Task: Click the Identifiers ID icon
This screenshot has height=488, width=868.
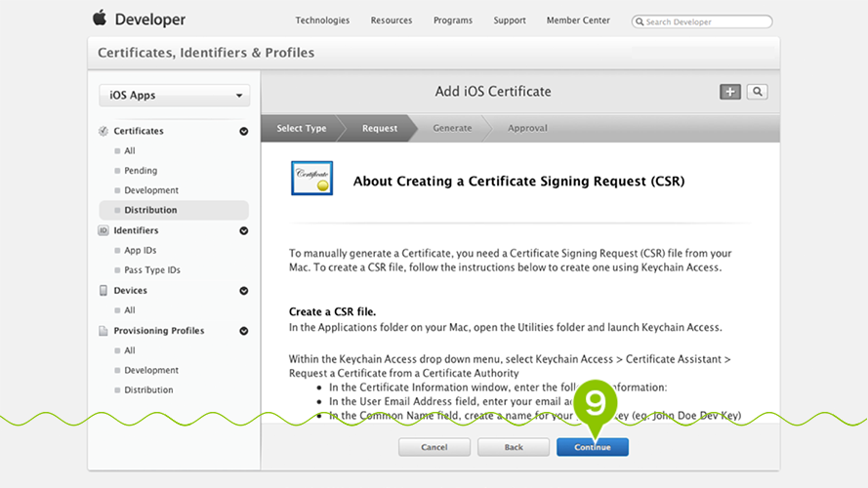Action: click(x=103, y=230)
